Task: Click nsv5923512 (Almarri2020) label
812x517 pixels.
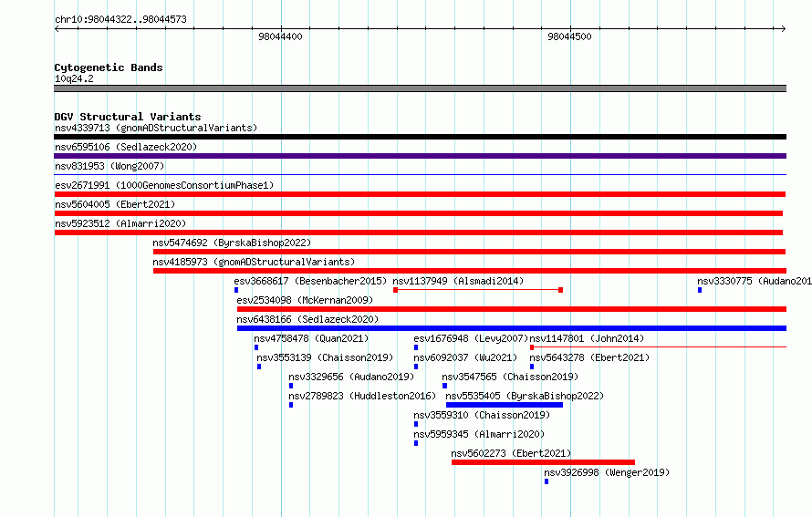Action: coord(120,223)
